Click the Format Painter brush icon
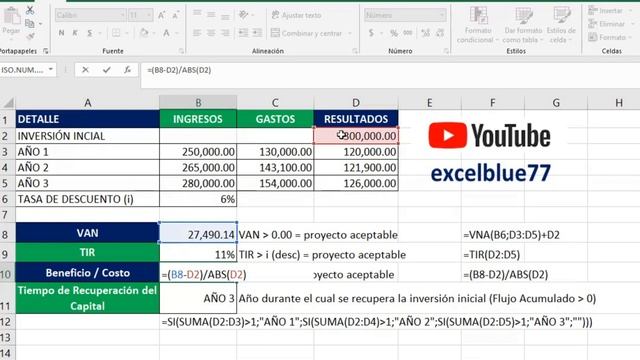The width and height of the screenshot is (640, 360). click(30, 36)
